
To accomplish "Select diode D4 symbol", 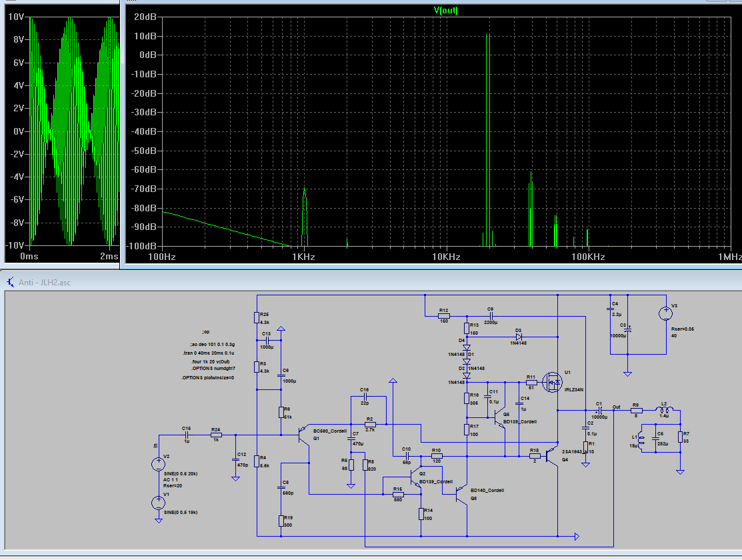I will tap(467, 347).
